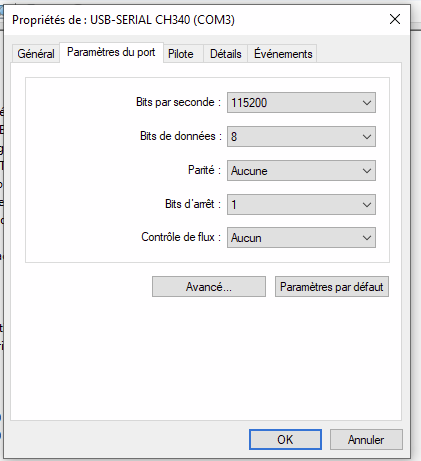Viewport: 421px width, 461px height.
Task: Expand the Contrôle de flux dropdown
Action: click(x=301, y=238)
